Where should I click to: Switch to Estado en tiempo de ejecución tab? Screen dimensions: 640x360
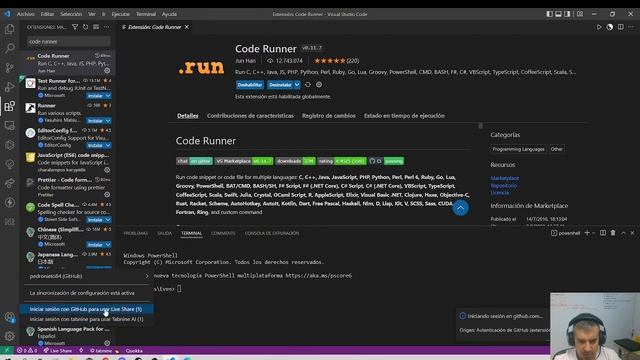[404, 116]
